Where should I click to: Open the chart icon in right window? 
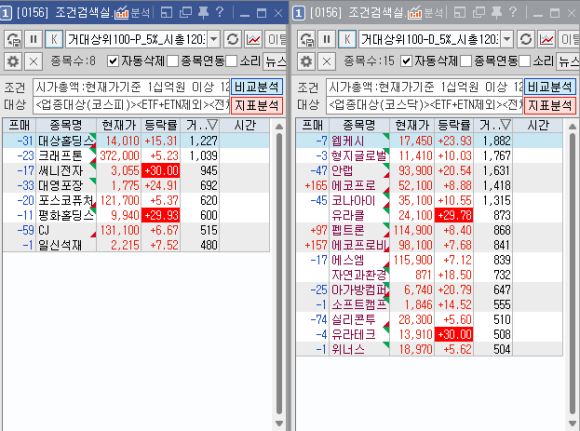(x=547, y=39)
